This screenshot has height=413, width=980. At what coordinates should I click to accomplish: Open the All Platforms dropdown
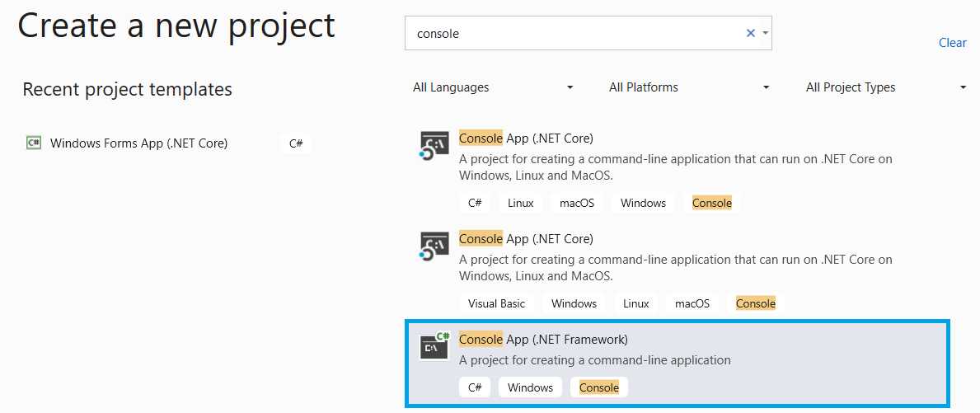[x=689, y=87]
